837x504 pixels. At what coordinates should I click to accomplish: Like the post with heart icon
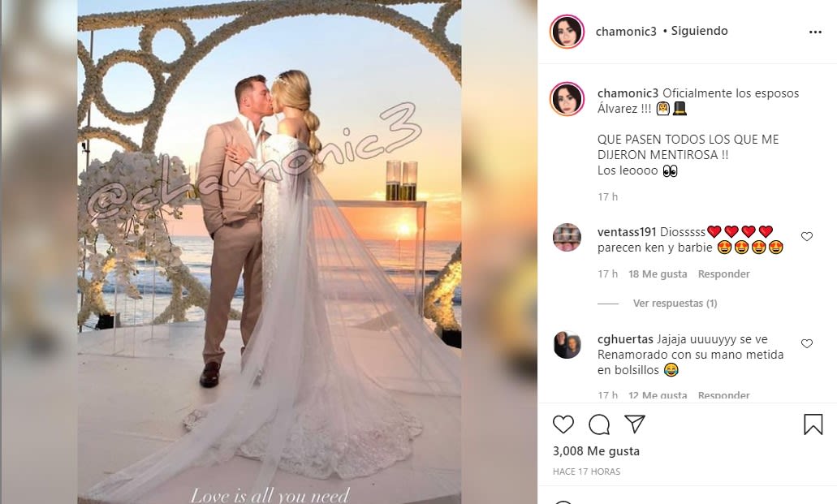coord(563,424)
